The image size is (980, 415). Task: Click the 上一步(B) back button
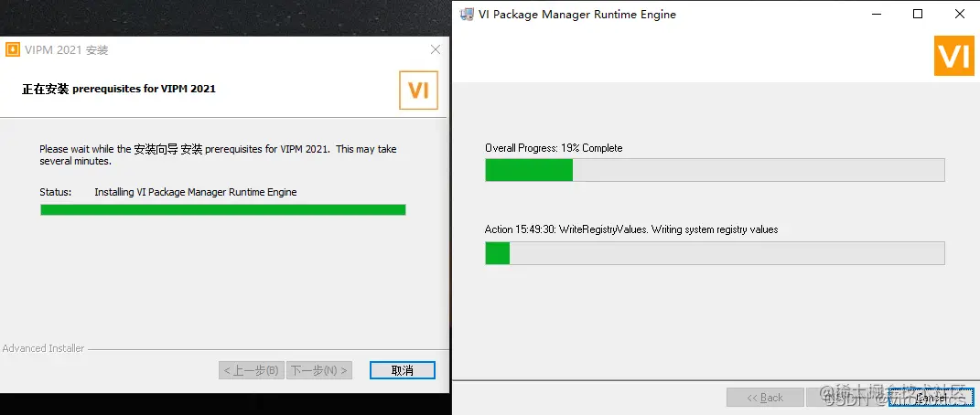(252, 370)
